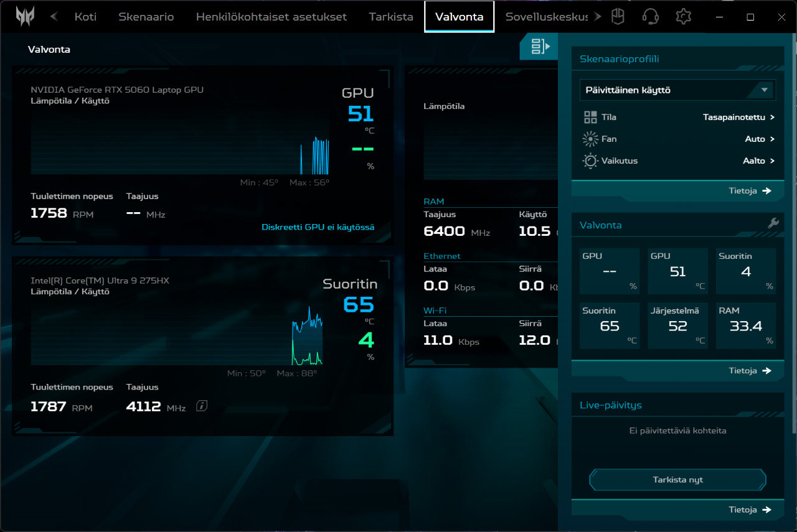Viewport: 797px width, 532px height.
Task: Click the right tab navigation arrow
Action: point(598,17)
